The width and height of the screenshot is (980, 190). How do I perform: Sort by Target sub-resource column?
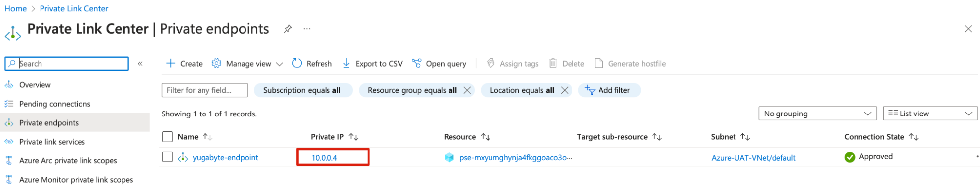coord(619,137)
